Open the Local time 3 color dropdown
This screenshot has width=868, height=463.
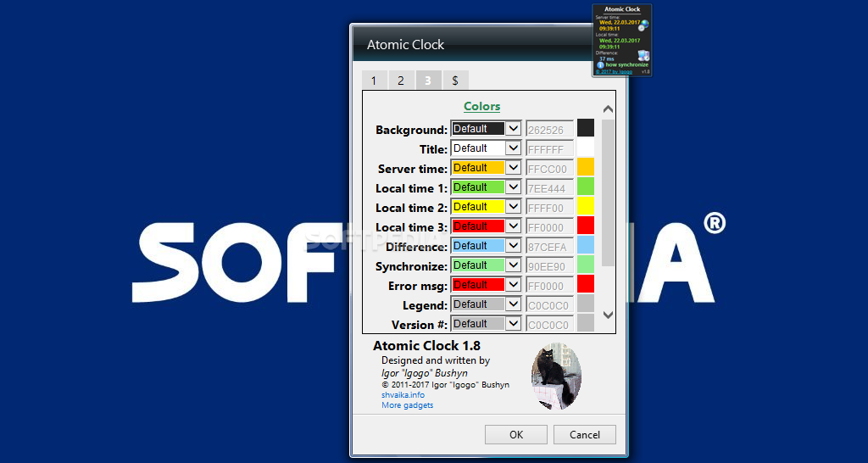486,226
